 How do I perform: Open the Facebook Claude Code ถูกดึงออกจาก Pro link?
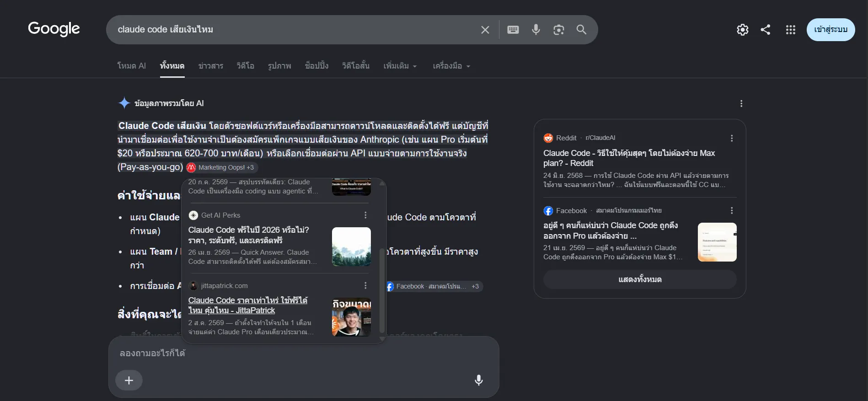[x=611, y=230]
